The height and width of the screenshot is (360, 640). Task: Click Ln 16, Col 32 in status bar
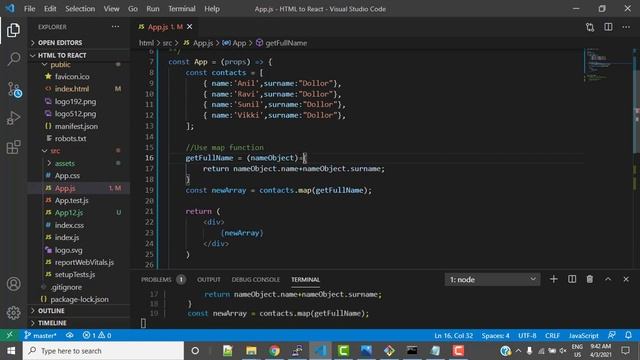(453, 336)
